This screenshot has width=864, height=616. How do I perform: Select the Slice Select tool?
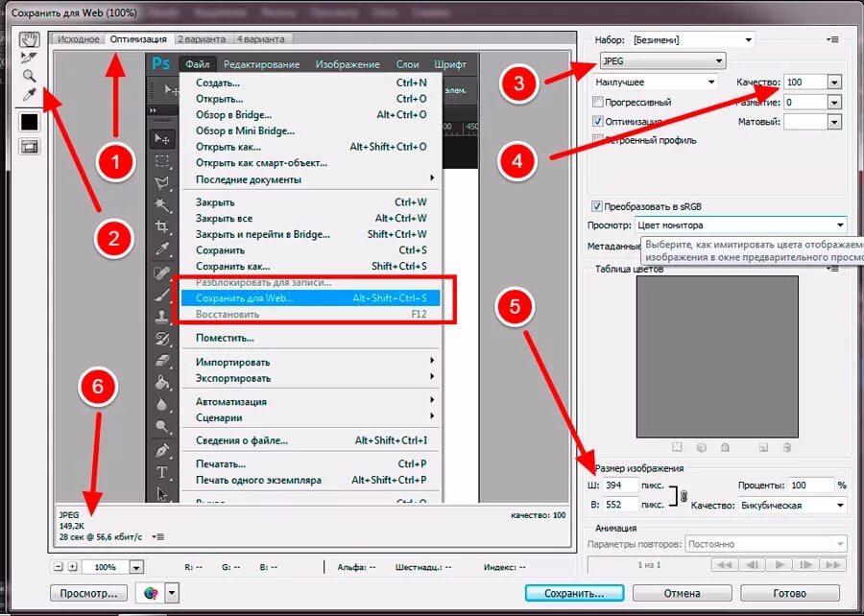click(x=29, y=58)
